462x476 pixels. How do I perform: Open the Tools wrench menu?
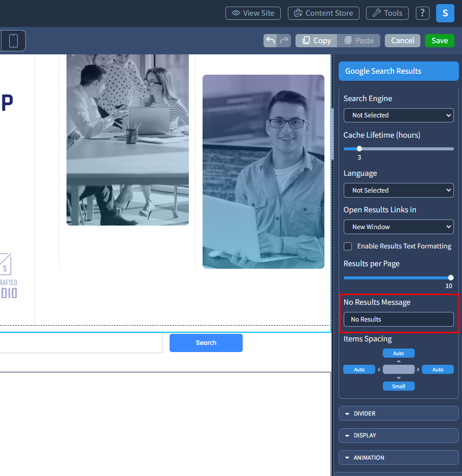(x=387, y=13)
